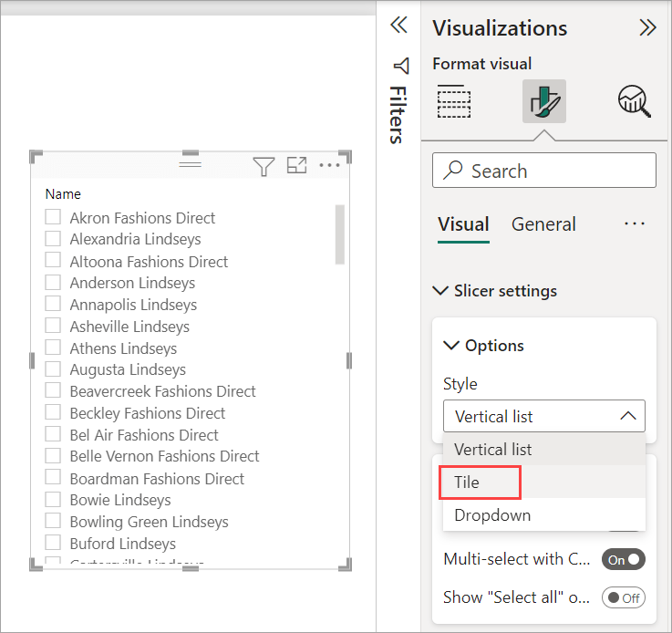Click the slicer list vertical scrollbar
Viewport: 672px width, 633px height.
pos(340,234)
